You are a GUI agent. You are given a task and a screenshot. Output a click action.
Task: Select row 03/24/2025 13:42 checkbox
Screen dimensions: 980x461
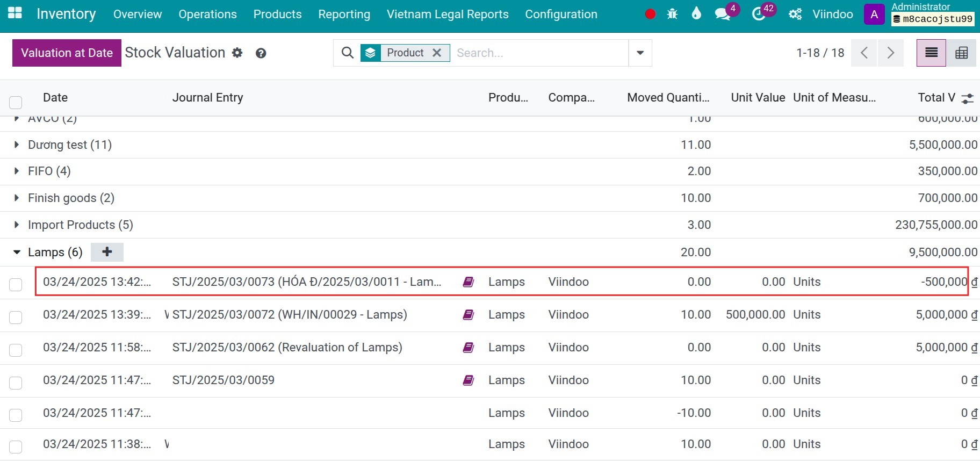(16, 284)
